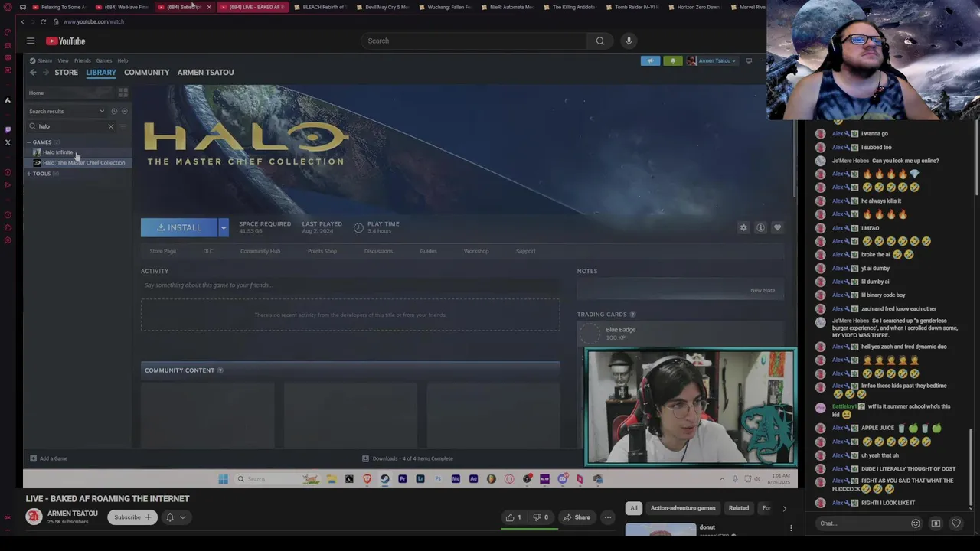Switch to the COMMUNITY tab

[x=146, y=72]
